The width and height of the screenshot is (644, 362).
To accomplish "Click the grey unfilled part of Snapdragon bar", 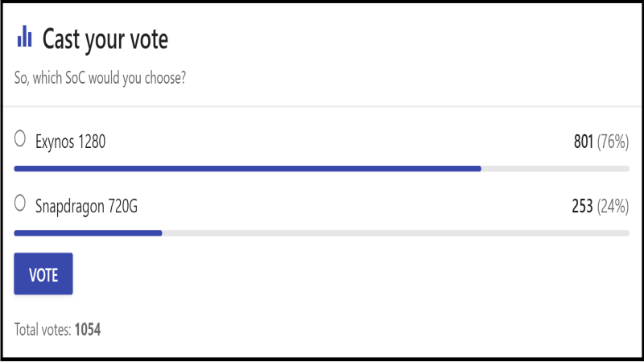I will pos(394,233).
